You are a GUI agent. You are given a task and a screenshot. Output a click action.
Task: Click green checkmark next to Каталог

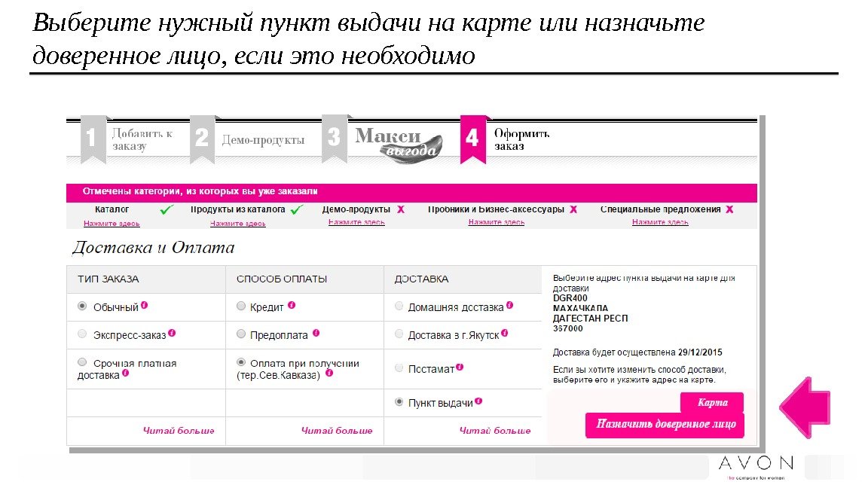click(166, 209)
